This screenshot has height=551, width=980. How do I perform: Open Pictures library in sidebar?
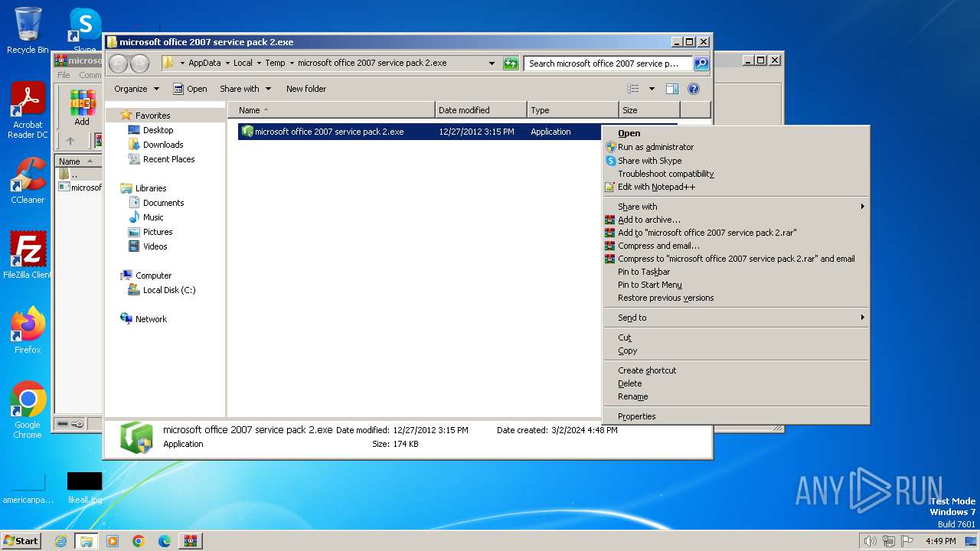coord(158,232)
